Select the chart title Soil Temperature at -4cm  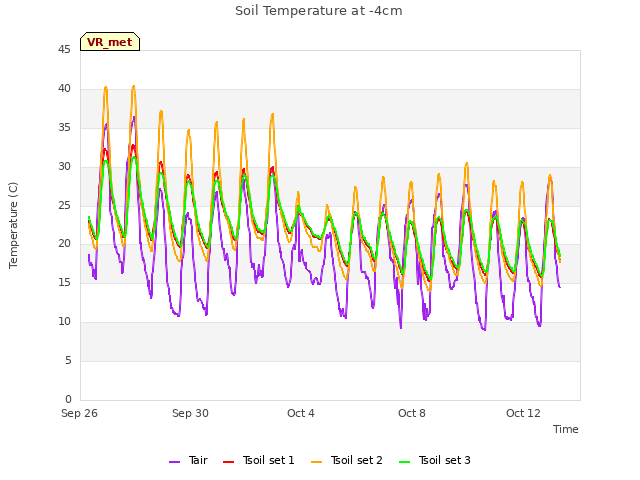tap(319, 11)
